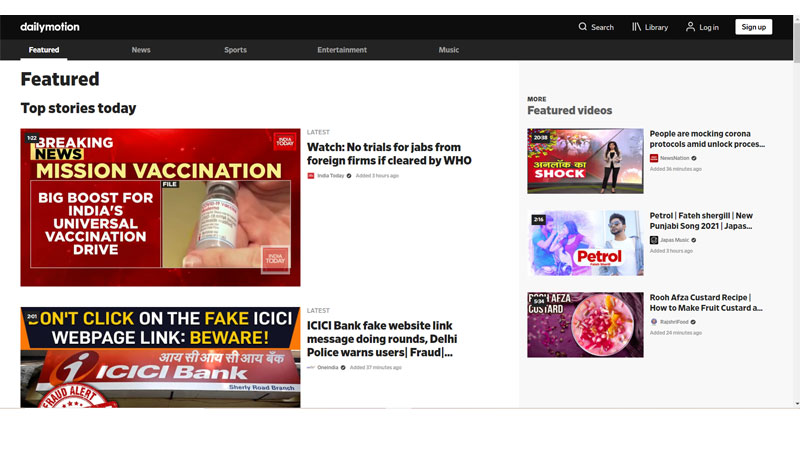Open 'Watch: No trials for jabs' headline
800x450 pixels.
click(x=389, y=154)
